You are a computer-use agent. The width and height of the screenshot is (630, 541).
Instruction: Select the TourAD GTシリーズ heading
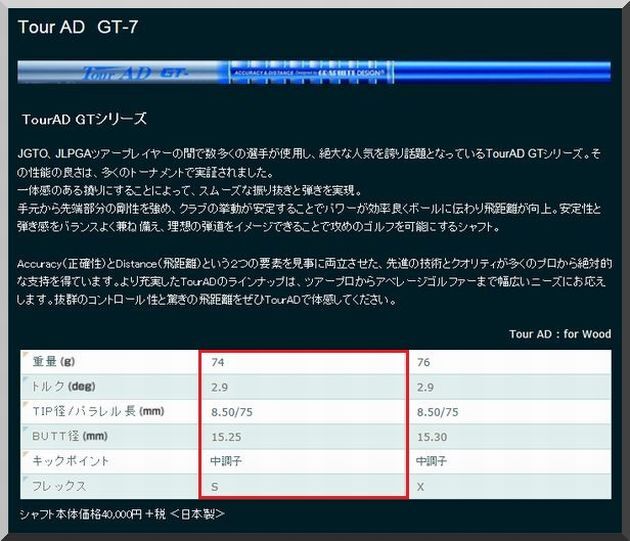pyautogui.click(x=85, y=119)
